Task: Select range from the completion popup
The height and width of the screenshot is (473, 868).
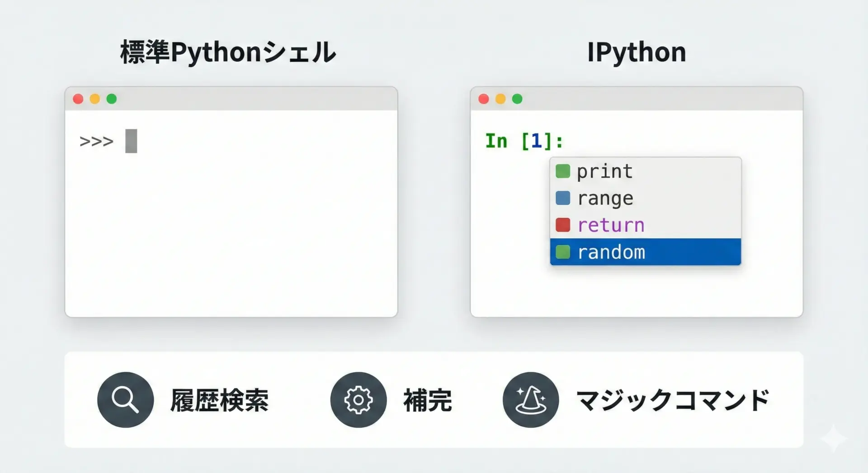Action: click(x=605, y=198)
